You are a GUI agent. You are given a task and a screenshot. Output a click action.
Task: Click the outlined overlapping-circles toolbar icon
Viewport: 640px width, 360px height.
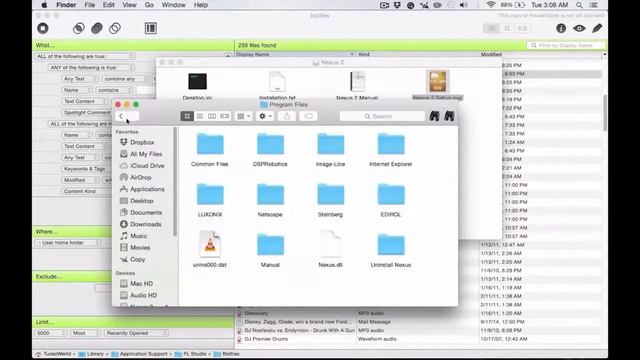pyautogui.click(x=79, y=28)
